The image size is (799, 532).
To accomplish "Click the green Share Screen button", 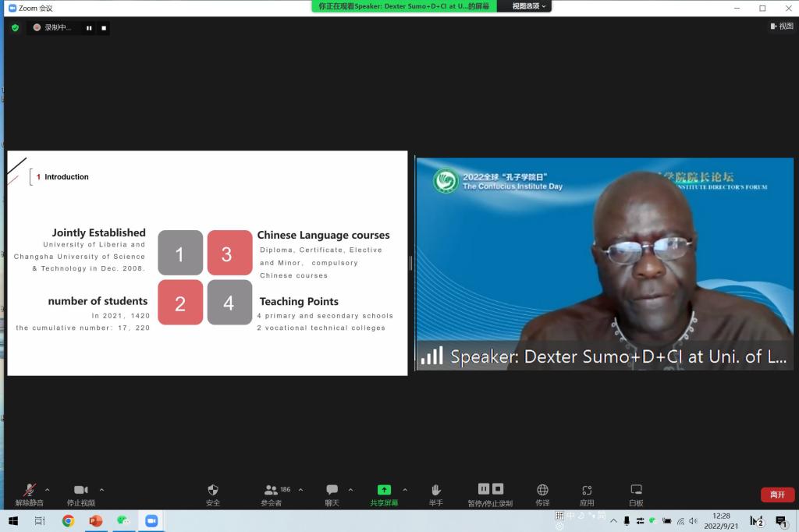I will tap(384, 490).
